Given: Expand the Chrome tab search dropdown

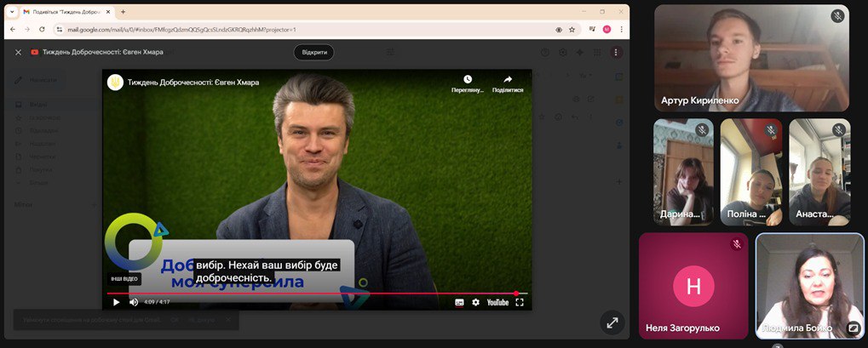Looking at the screenshot, I should pyautogui.click(x=12, y=12).
